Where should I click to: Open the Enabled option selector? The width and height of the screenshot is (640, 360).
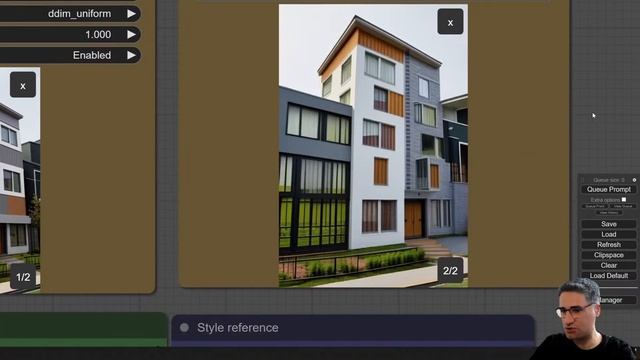(69, 55)
